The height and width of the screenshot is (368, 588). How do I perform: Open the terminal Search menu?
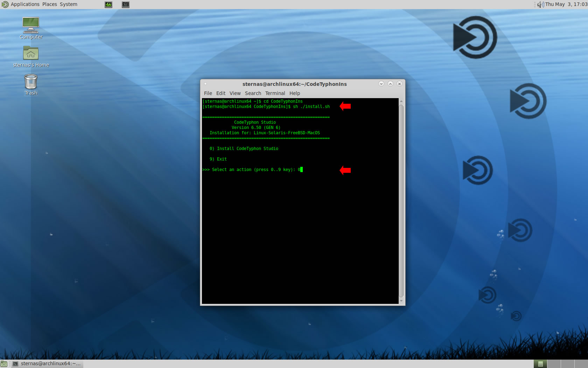tap(253, 93)
